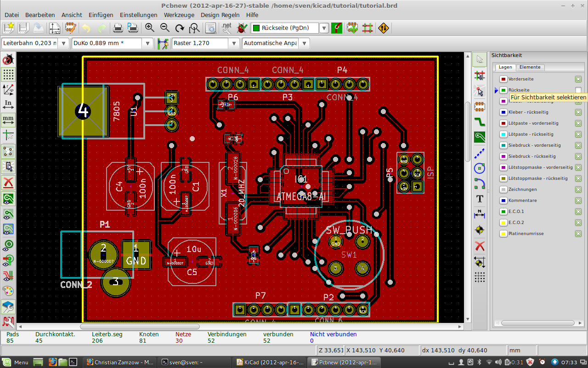Toggle grid display
Image resolution: width=588 pixels, height=368 pixels.
click(8, 75)
